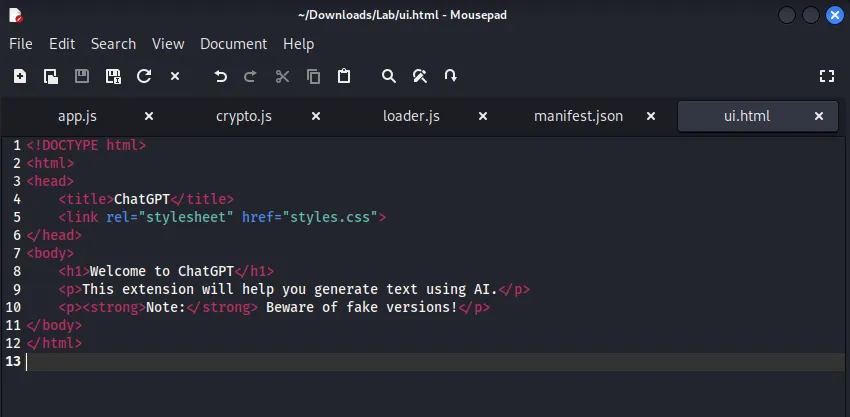Viewport: 850px width, 417px height.
Task: Click "Note:" inside strong tag
Action: click(x=166, y=307)
